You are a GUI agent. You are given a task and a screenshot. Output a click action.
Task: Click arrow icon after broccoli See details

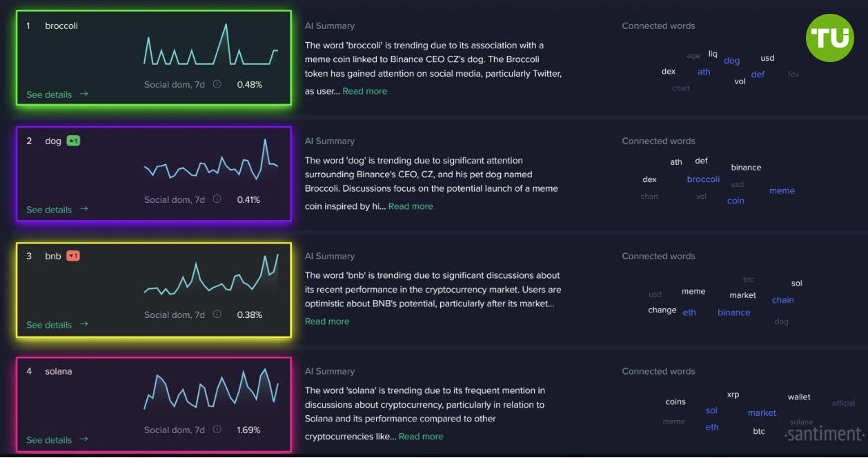pyautogui.click(x=83, y=94)
